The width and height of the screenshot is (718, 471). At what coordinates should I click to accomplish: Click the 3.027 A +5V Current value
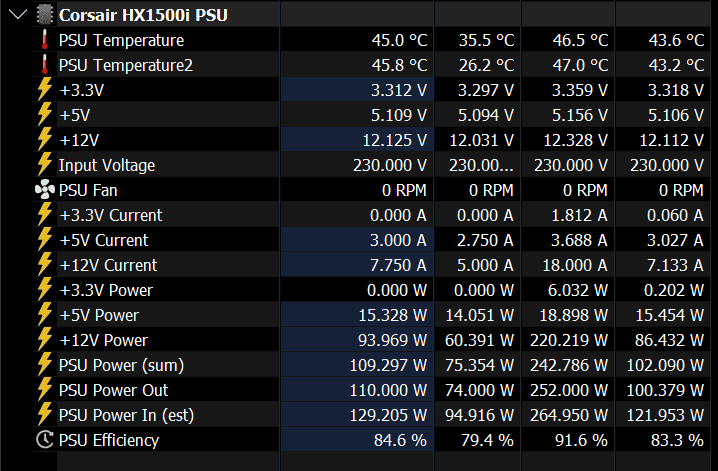675,240
